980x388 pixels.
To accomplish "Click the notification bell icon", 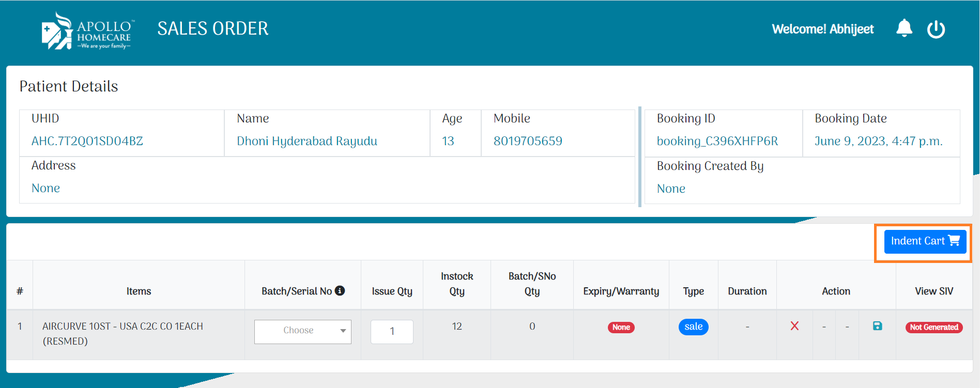I will 904,28.
